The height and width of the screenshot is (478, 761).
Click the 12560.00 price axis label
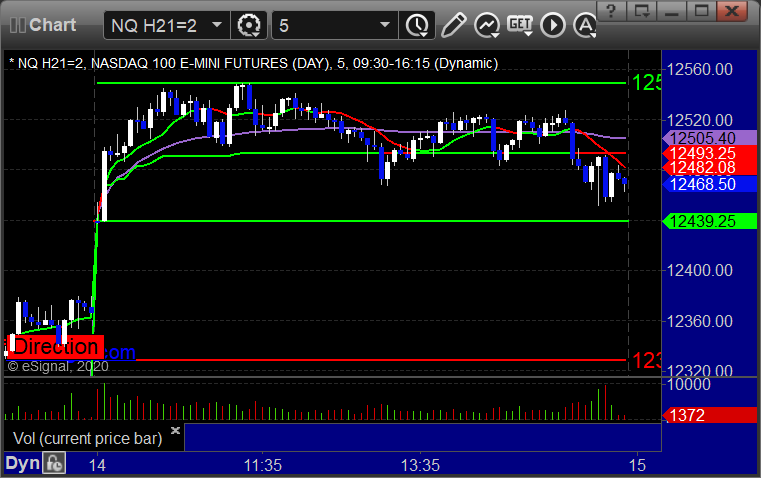pos(700,69)
